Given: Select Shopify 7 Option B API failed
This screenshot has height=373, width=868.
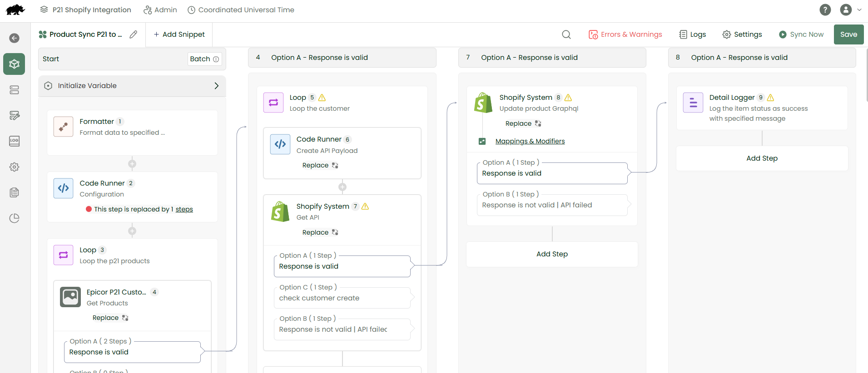Looking at the screenshot, I should pos(342,329).
